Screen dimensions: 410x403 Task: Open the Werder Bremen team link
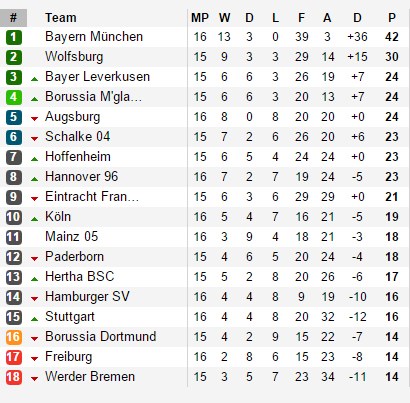tap(90, 376)
